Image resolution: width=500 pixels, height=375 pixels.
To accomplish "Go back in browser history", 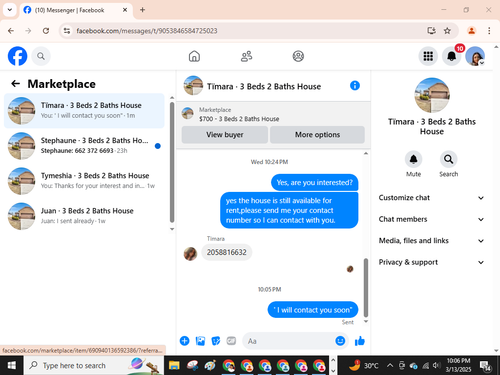I will pos(11,31).
